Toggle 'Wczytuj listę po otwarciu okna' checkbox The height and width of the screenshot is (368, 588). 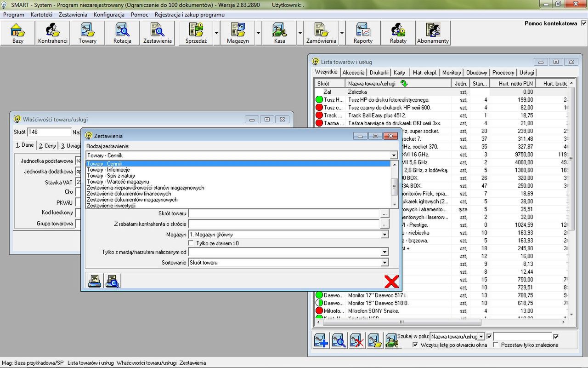pos(416,345)
